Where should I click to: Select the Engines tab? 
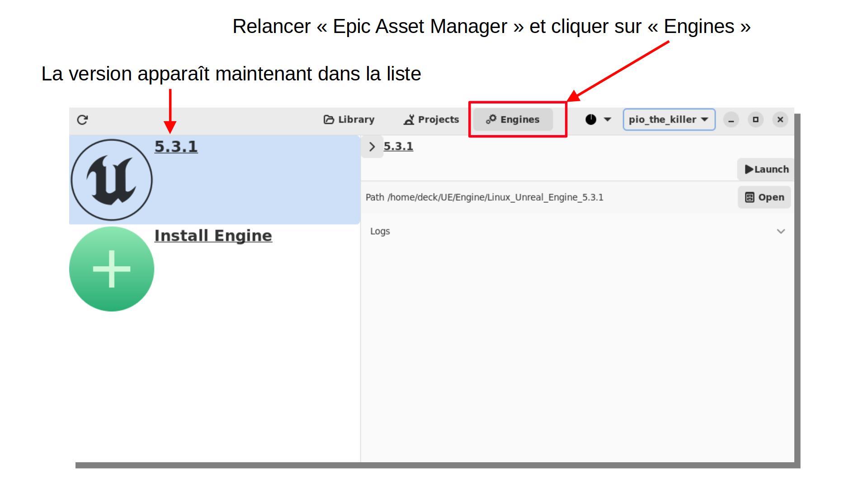click(x=513, y=120)
